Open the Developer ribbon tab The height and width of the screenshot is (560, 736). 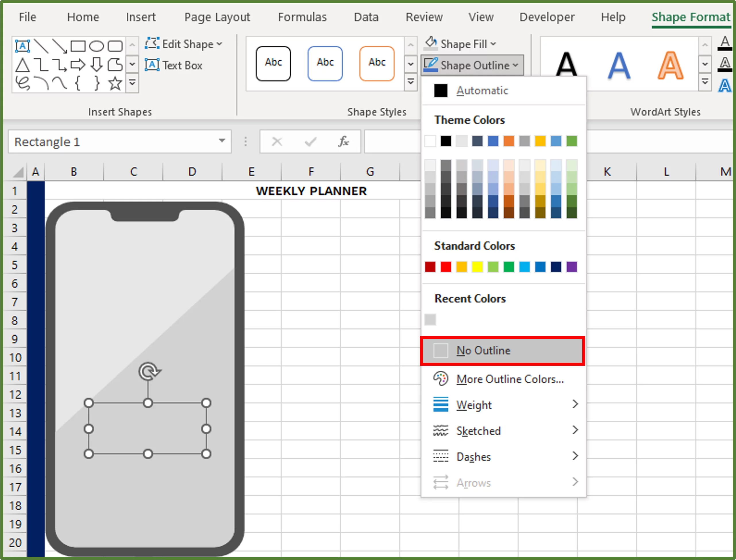[546, 17]
